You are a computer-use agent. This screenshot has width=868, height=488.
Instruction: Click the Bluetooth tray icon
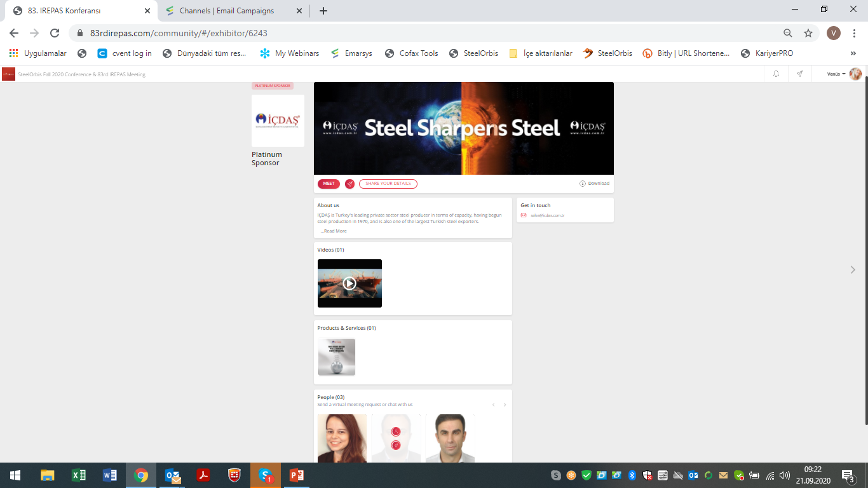632,475
